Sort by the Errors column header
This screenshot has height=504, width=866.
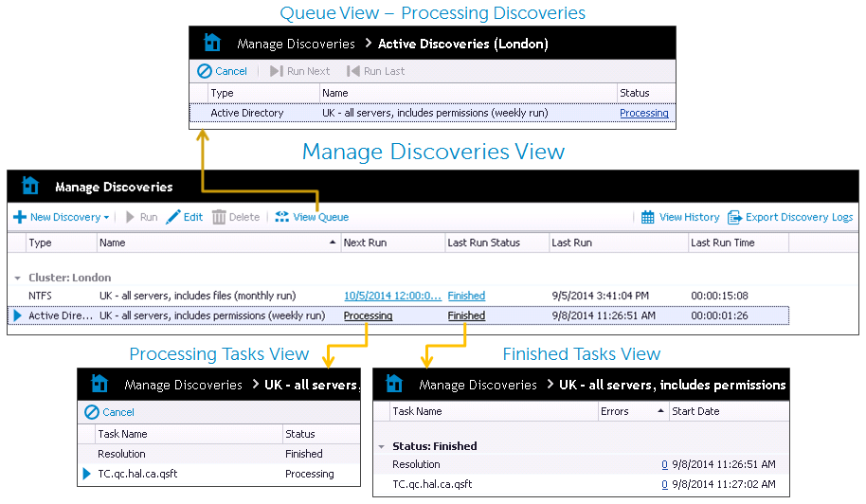[x=615, y=411]
